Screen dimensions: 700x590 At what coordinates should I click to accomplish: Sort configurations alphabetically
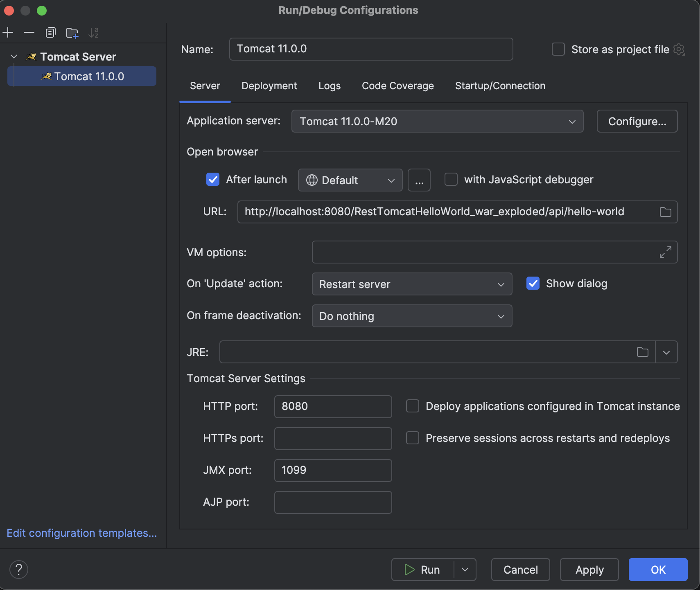point(94,33)
